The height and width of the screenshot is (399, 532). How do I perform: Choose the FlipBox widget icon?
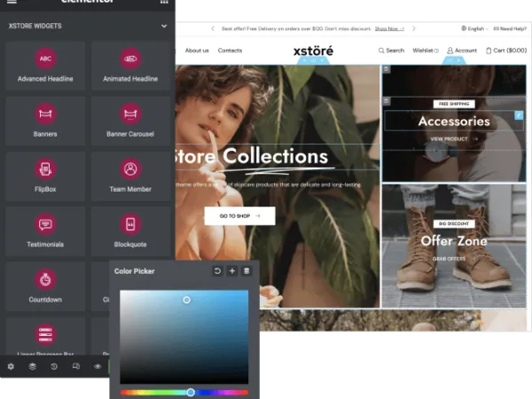45,168
